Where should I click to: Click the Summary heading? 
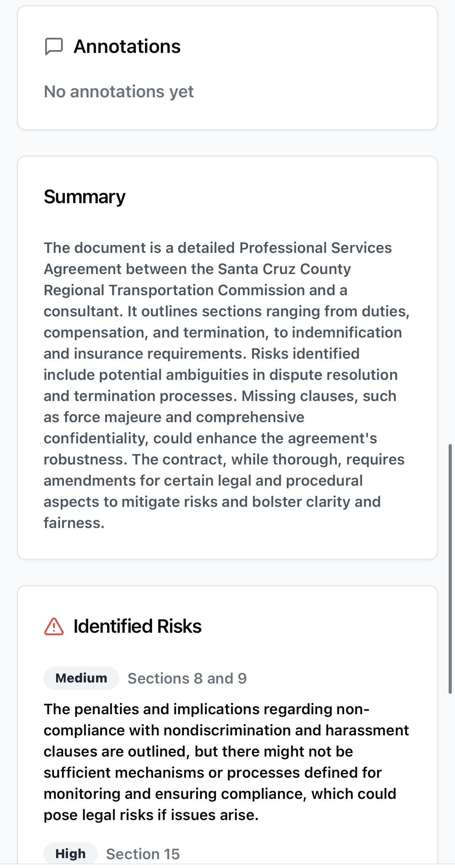pyautogui.click(x=84, y=197)
